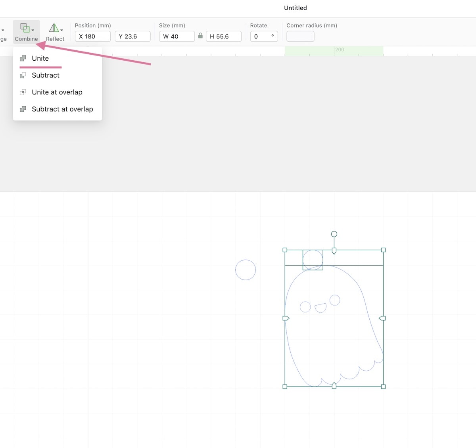Click the Subtract at overlap icon
Image resolution: width=476 pixels, height=448 pixels.
(23, 109)
